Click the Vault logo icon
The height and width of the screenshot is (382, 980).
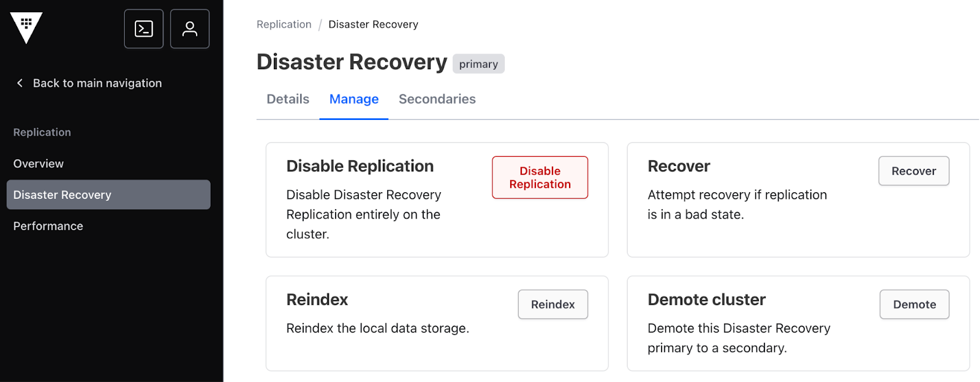click(26, 28)
